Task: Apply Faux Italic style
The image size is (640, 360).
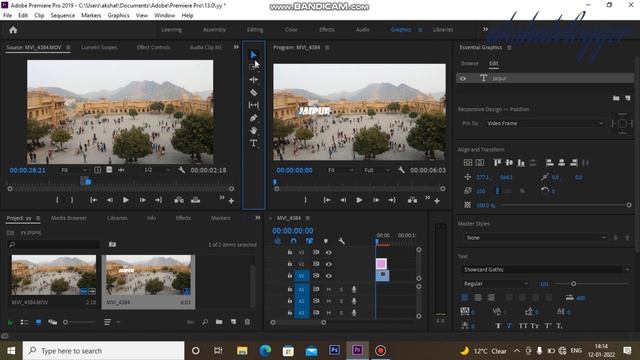Action: click(509, 326)
